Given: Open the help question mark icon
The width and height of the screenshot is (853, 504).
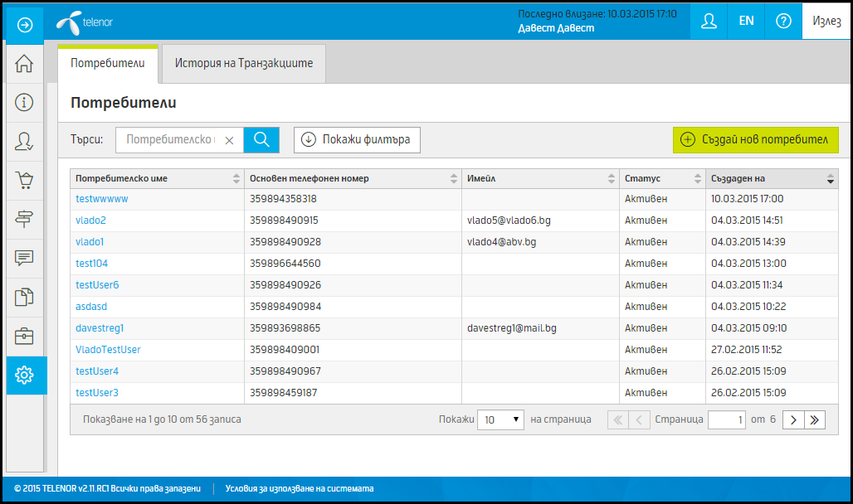Looking at the screenshot, I should point(783,22).
